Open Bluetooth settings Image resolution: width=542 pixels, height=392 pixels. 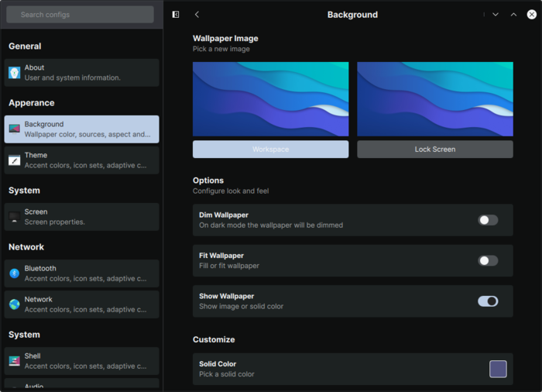81,273
